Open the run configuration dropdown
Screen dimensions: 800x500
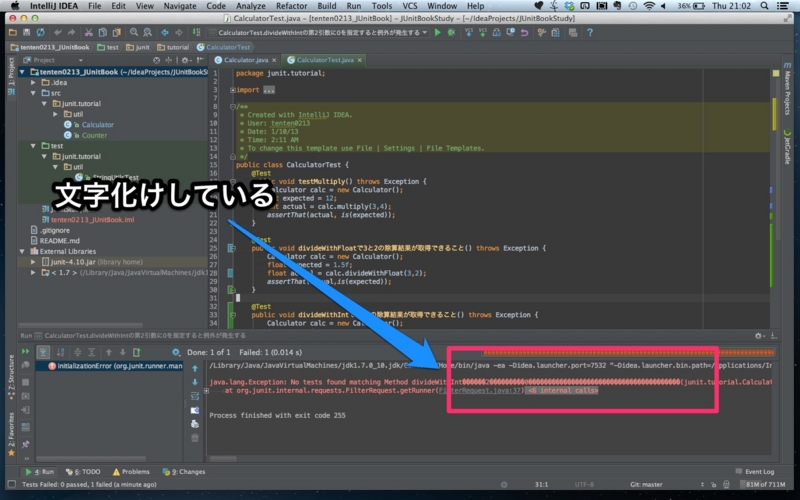point(319,33)
